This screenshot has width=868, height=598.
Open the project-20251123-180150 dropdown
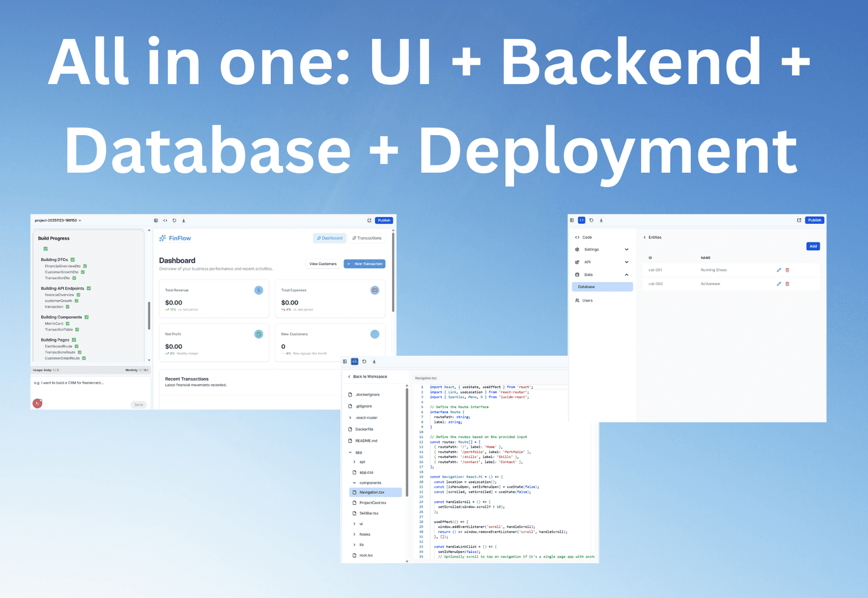(58, 220)
